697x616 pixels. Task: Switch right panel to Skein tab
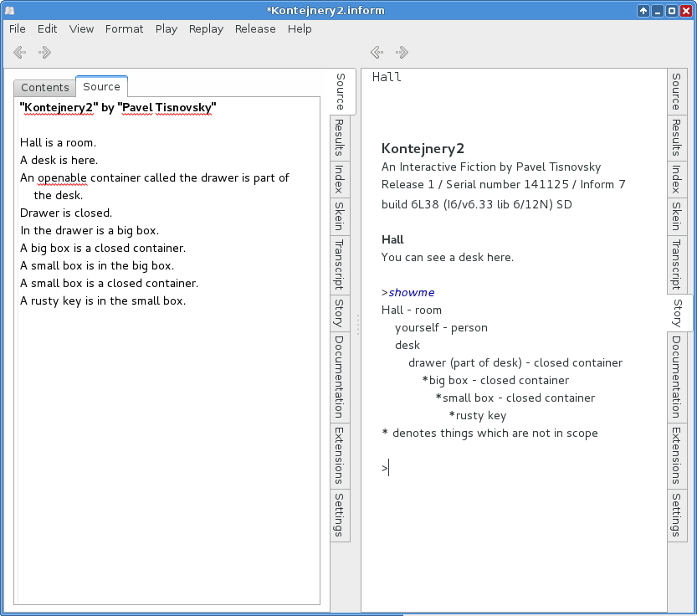click(x=677, y=217)
